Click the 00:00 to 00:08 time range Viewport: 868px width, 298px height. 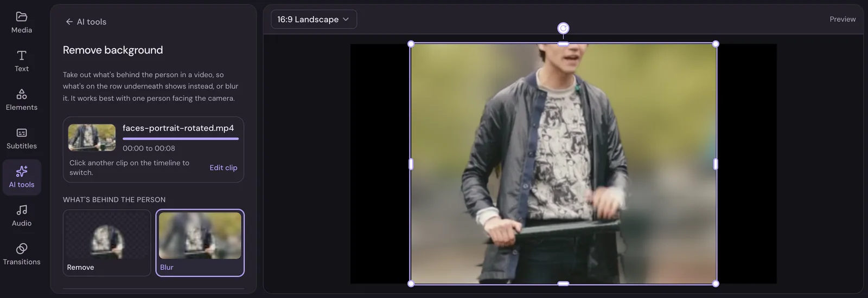click(x=149, y=148)
